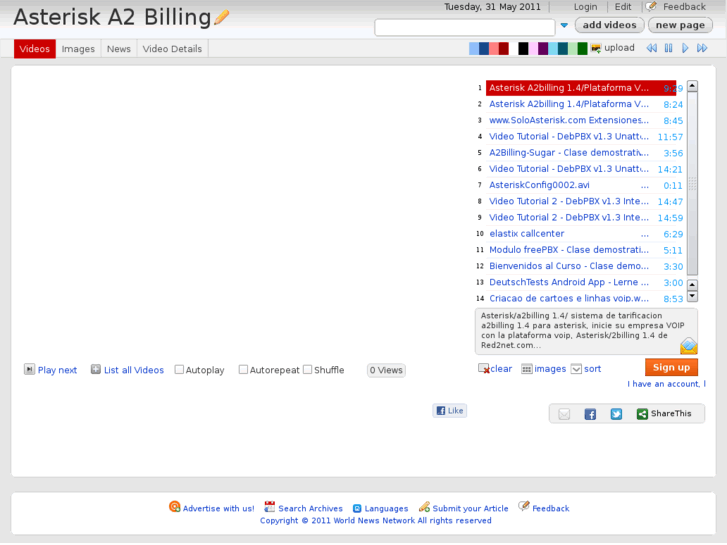727x545 pixels.
Task: Start playback with the play arrow
Action: click(x=685, y=48)
